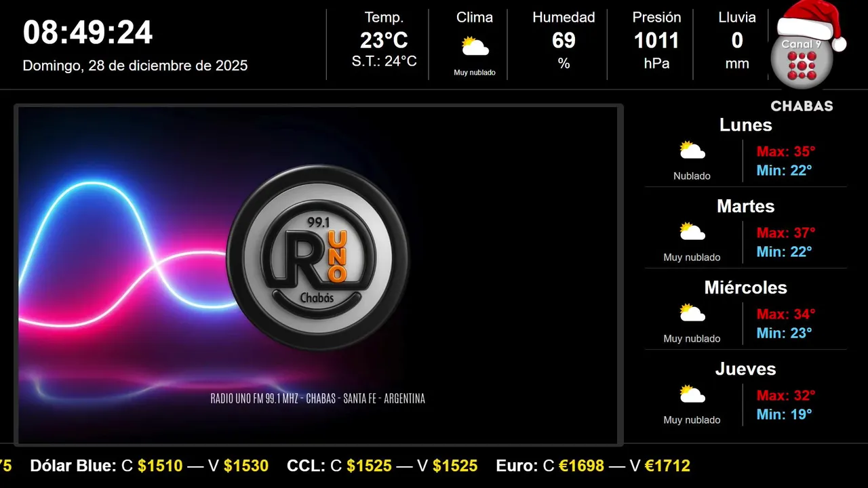Screen dimensions: 868x488
Task: Open the Radio Uno video panel
Action: click(x=319, y=275)
